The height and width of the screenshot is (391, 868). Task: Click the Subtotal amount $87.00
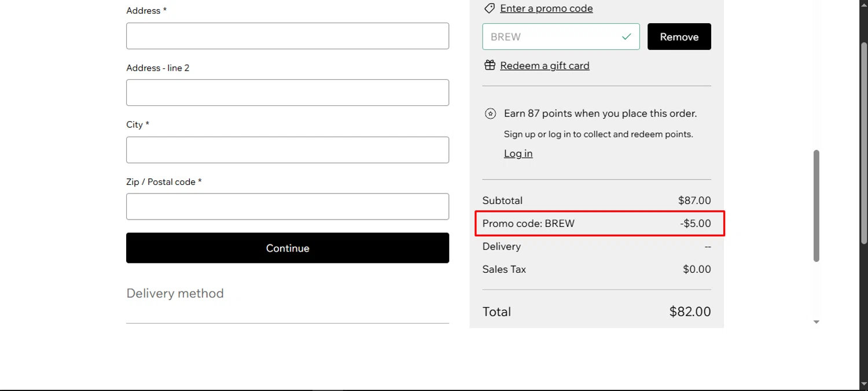coord(694,200)
